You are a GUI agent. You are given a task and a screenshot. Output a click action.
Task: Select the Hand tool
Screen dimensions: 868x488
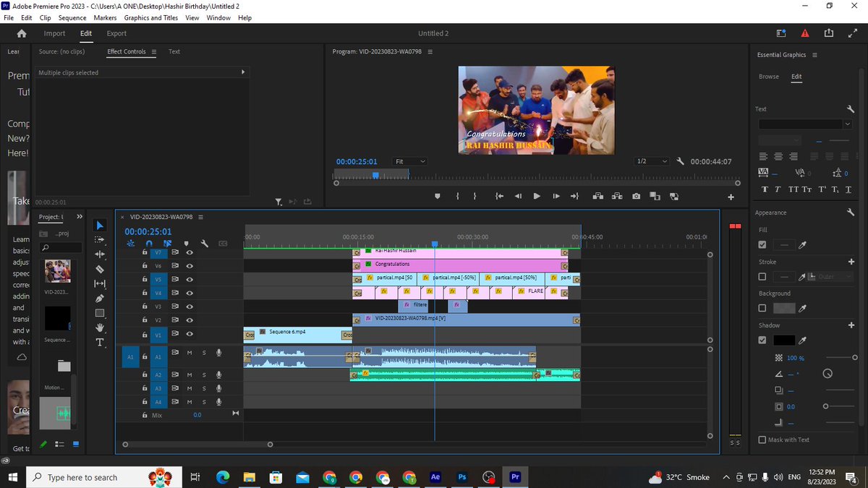pos(100,328)
